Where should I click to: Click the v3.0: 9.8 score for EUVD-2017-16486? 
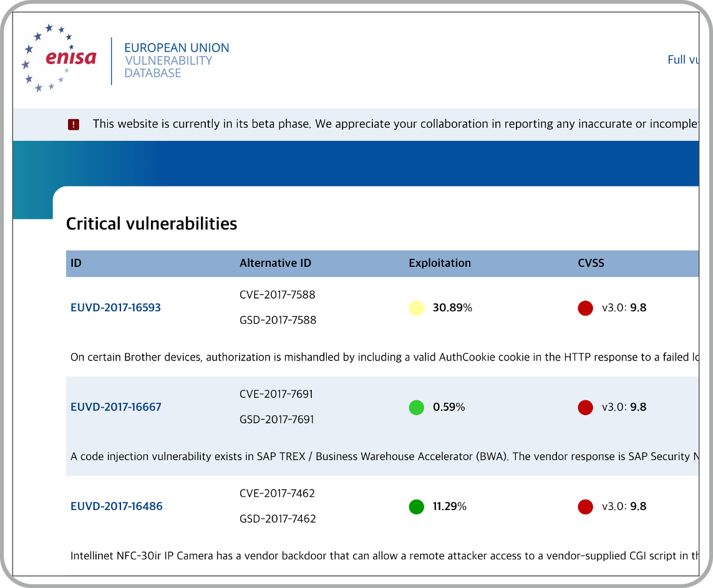tap(624, 506)
